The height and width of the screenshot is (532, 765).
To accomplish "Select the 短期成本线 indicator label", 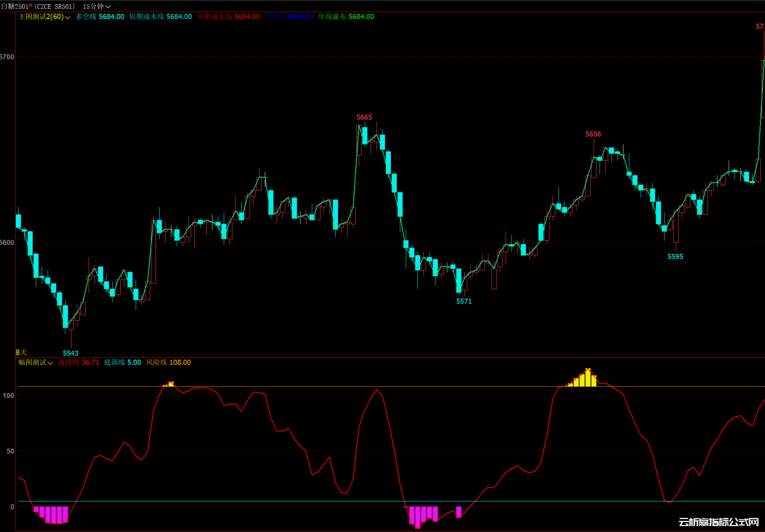I will tap(146, 16).
